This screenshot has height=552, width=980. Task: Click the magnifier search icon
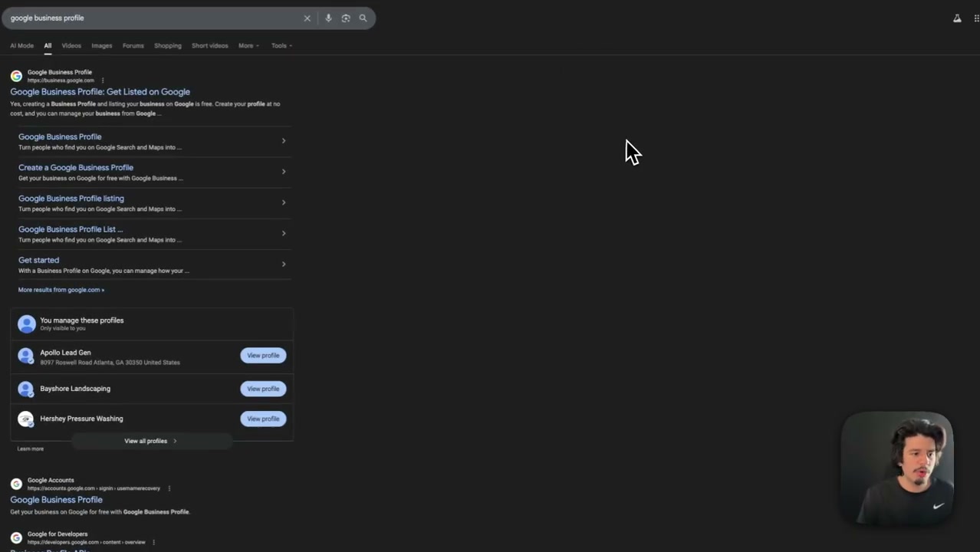(x=363, y=18)
